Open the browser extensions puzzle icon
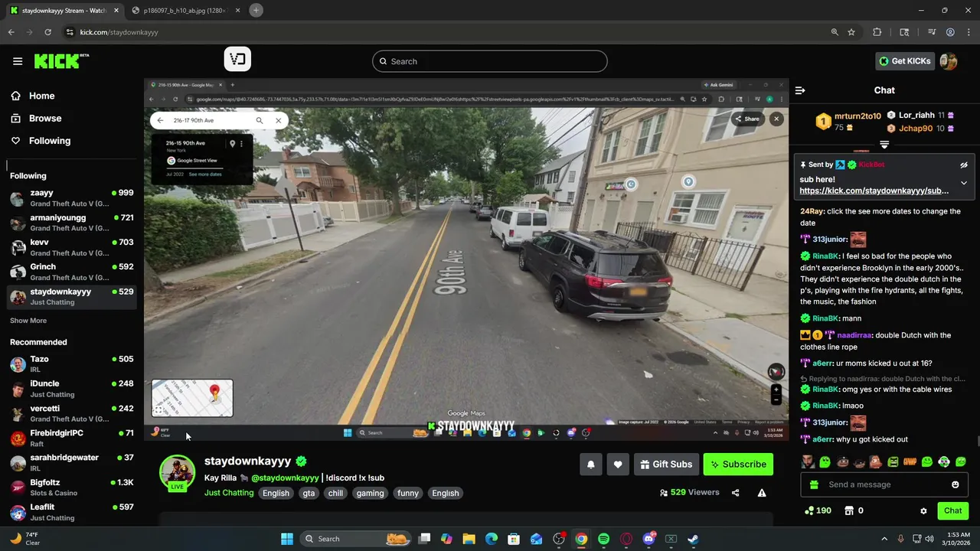Image resolution: width=980 pixels, height=551 pixels. (877, 32)
